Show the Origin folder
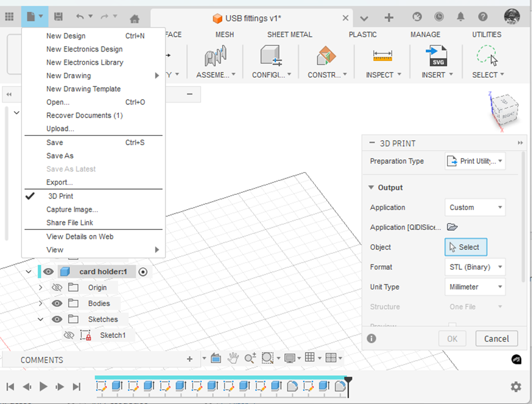This screenshot has width=532, height=404. click(x=57, y=288)
